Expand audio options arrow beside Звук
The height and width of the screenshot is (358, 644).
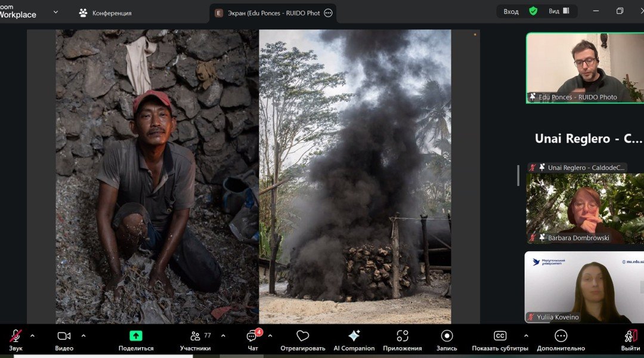coord(32,335)
